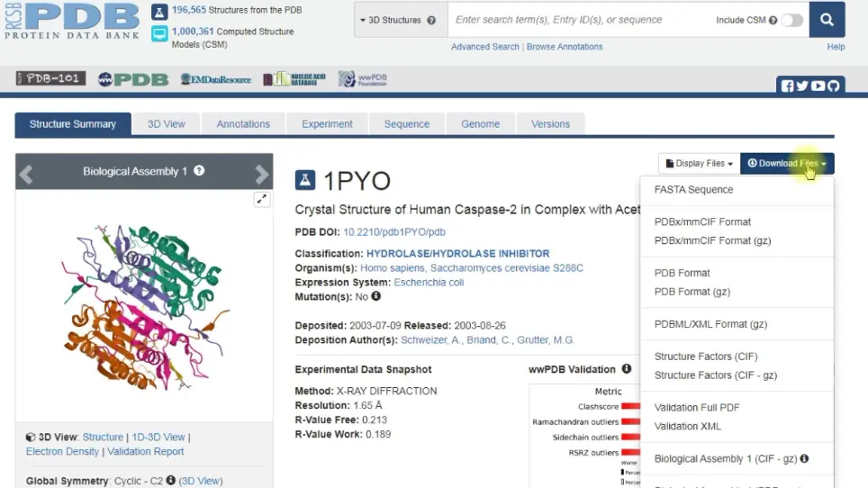Open the YouTube social icon
The height and width of the screenshot is (488, 868).
(x=818, y=86)
